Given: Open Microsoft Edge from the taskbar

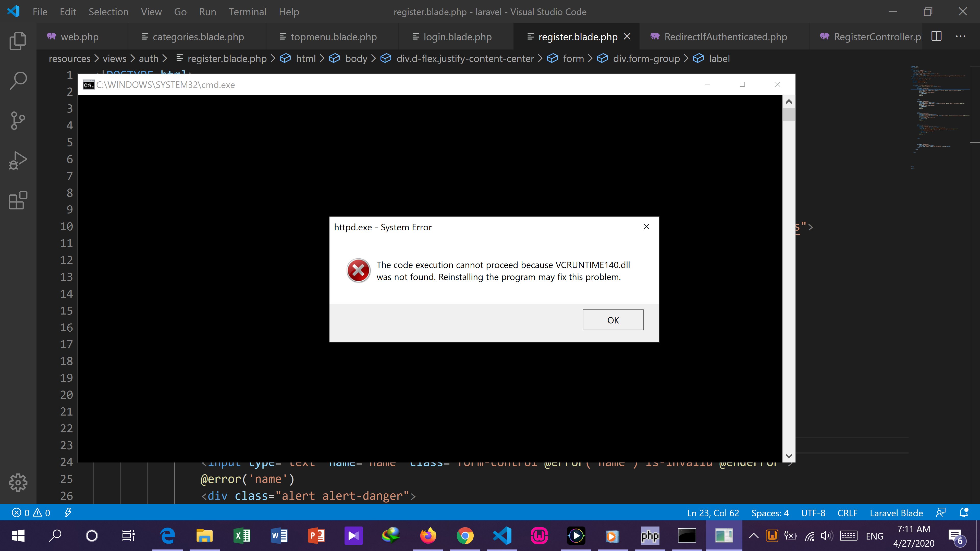Looking at the screenshot, I should (167, 536).
